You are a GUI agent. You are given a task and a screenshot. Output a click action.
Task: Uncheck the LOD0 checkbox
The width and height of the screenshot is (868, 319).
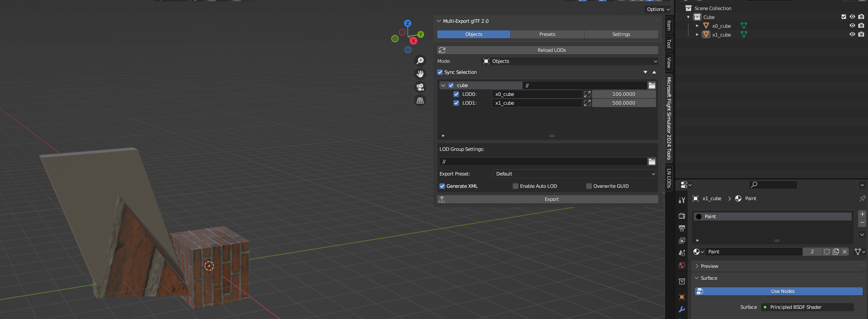[456, 94]
